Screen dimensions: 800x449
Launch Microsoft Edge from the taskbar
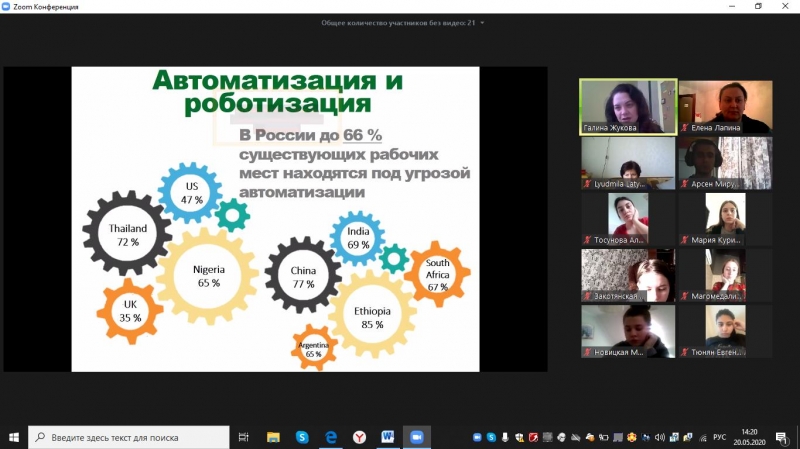[x=330, y=437]
